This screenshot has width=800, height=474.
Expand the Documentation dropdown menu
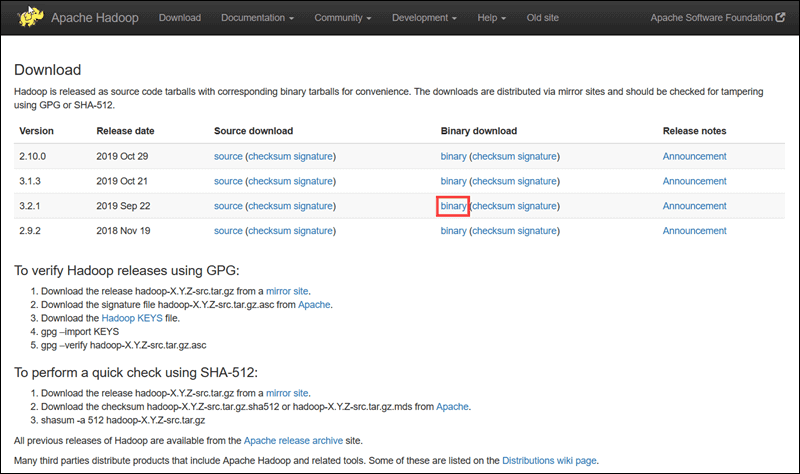(x=257, y=18)
